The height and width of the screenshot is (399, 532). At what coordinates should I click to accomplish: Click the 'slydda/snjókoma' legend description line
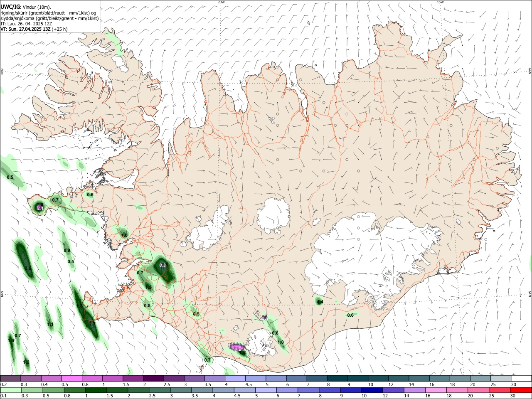click(49, 18)
